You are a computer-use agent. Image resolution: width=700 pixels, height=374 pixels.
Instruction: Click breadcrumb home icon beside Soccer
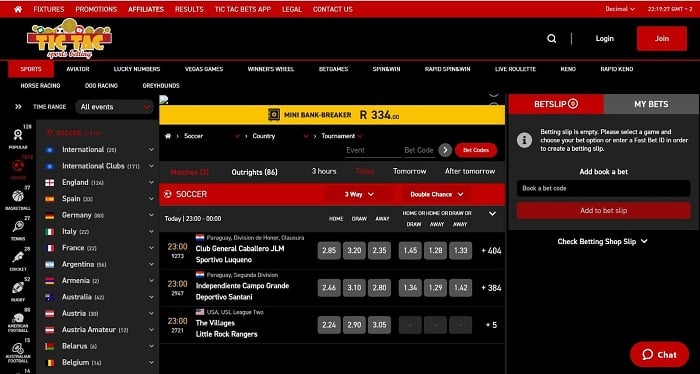(168, 136)
